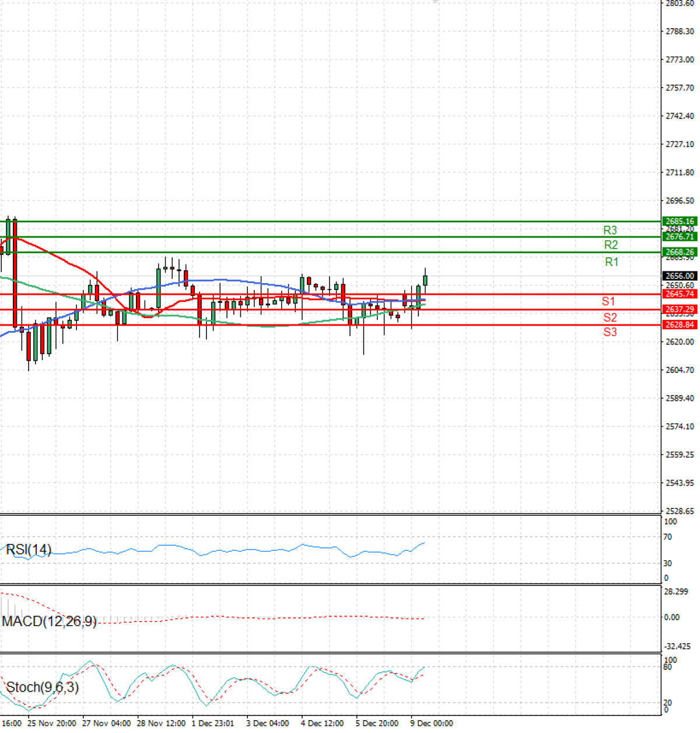700x733 pixels.
Task: Click the S2 support label
Action: point(610,317)
